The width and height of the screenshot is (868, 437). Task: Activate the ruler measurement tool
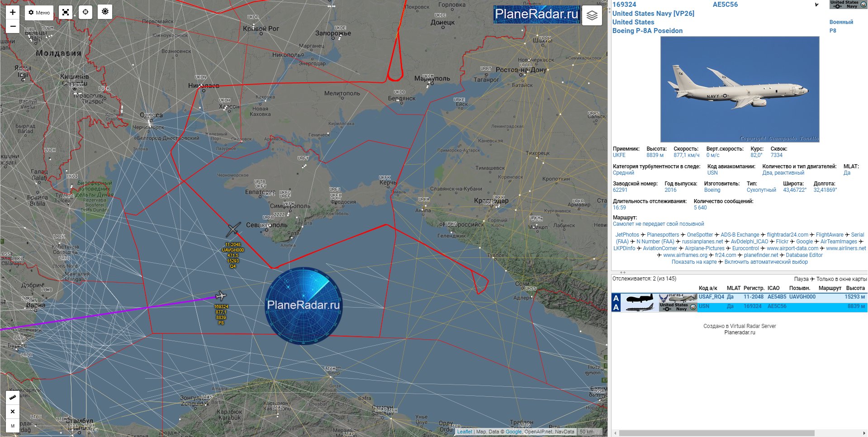13,398
